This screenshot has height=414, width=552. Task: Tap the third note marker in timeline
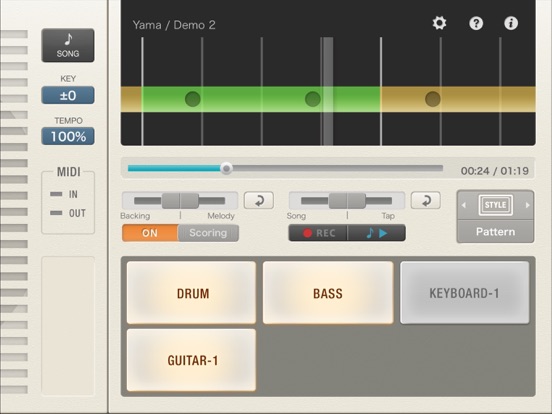(433, 99)
